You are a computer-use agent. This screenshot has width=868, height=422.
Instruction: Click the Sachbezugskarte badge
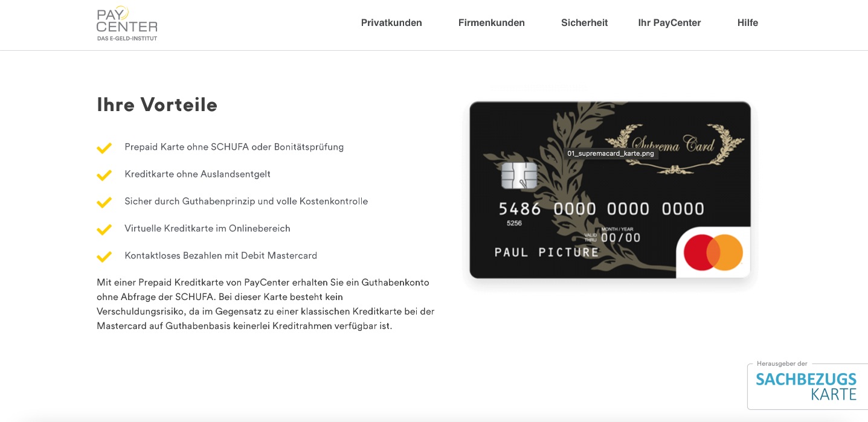point(808,386)
